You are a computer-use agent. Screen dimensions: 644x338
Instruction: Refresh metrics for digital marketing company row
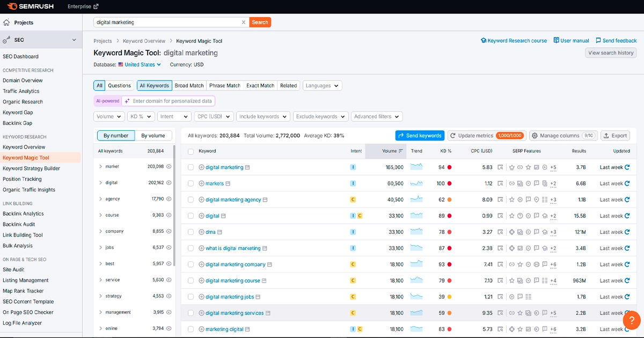[x=627, y=264]
